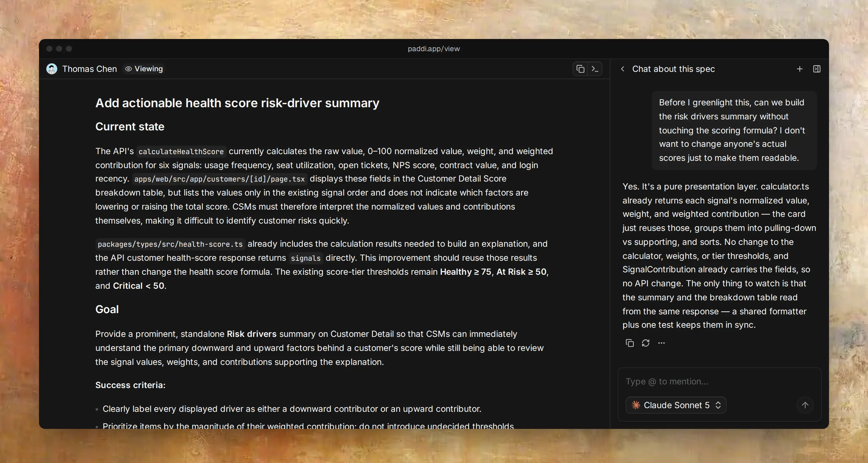The image size is (868, 463).
Task: Click the 'At Risk ≥ 50' threshold text
Action: [x=521, y=272]
